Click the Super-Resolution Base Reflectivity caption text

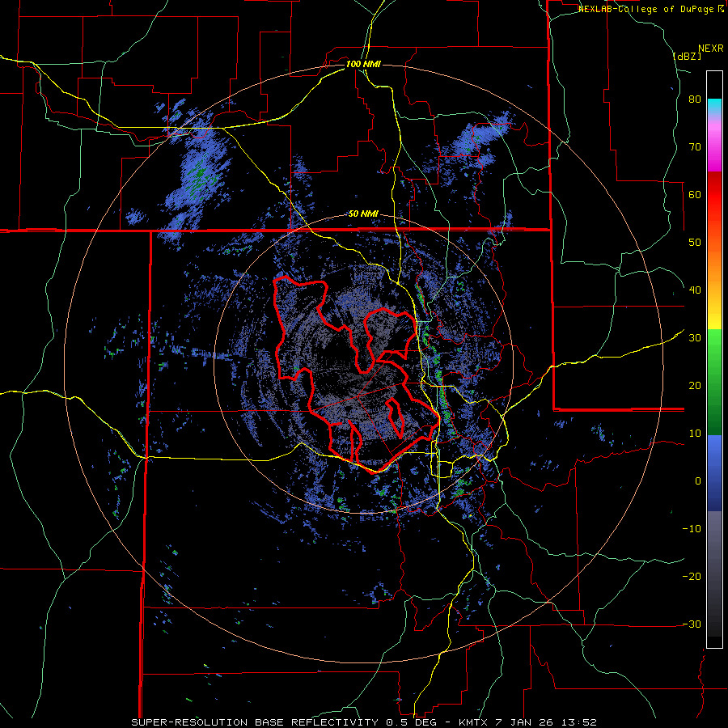click(363, 722)
